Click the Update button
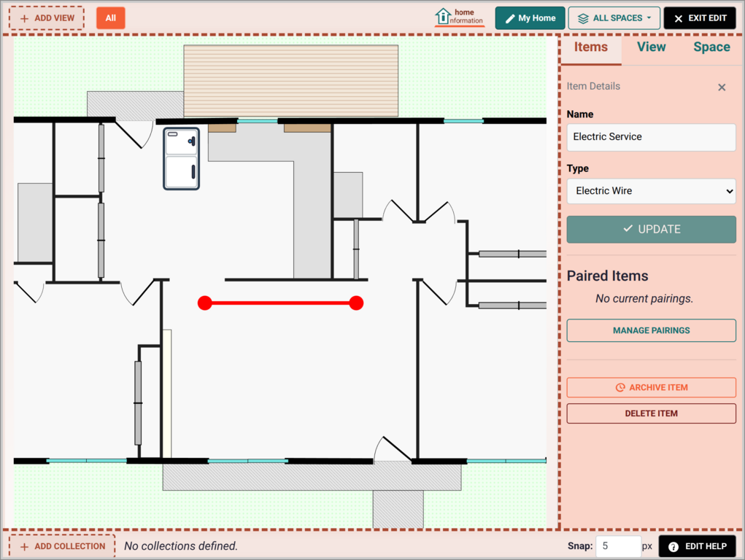The height and width of the screenshot is (560, 745). (651, 230)
